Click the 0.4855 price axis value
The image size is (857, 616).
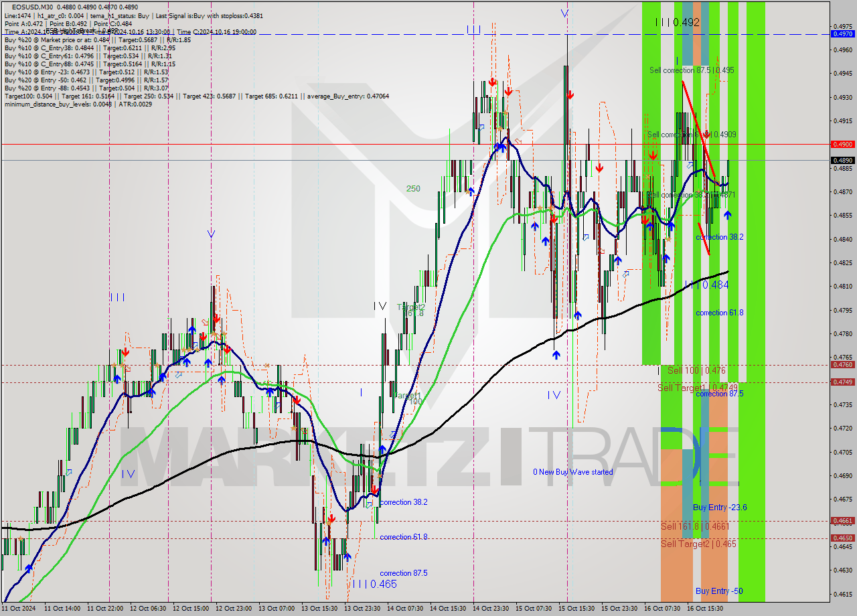(843, 216)
